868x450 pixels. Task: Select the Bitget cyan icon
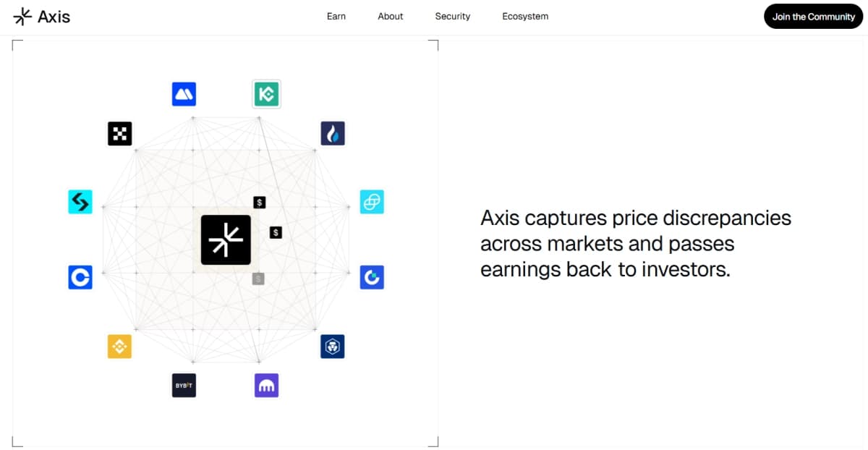point(80,201)
